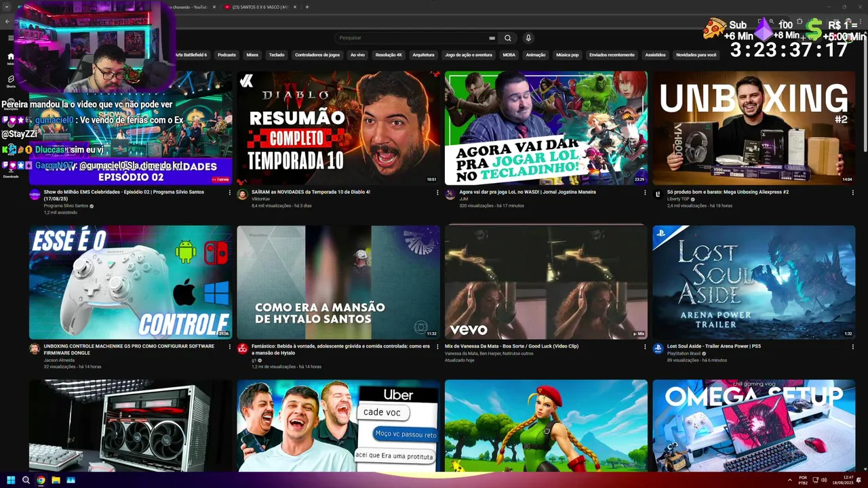Screen dimensions: 868x488
Task: Select the Mixes filter chip
Action: (252, 55)
